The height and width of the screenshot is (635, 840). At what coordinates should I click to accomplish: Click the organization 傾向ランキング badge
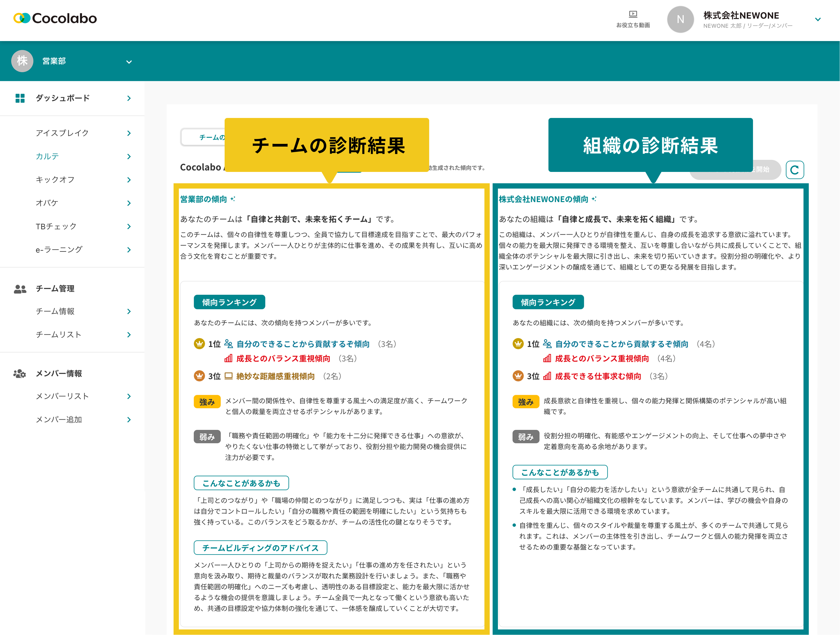[x=548, y=302]
